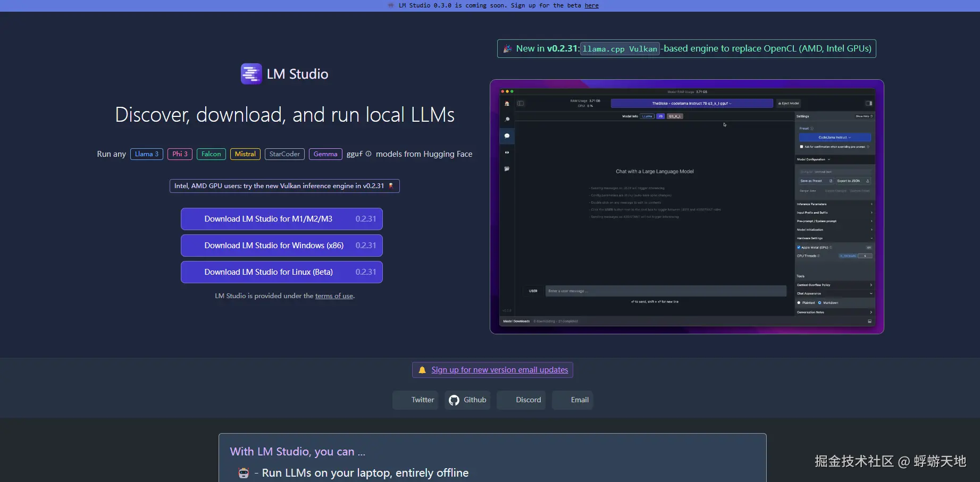Expand the Model Initialization section
Viewport: 980px width, 482px height.
834,230
